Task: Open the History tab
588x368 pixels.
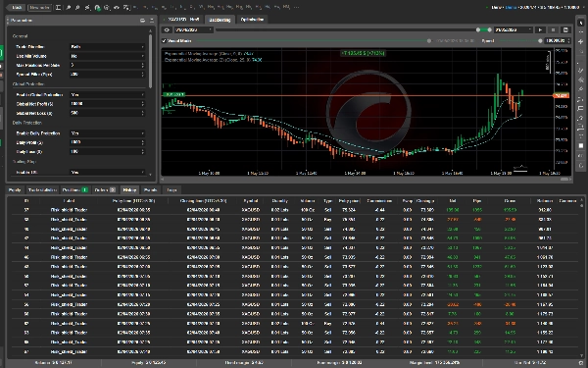Action: (129, 190)
